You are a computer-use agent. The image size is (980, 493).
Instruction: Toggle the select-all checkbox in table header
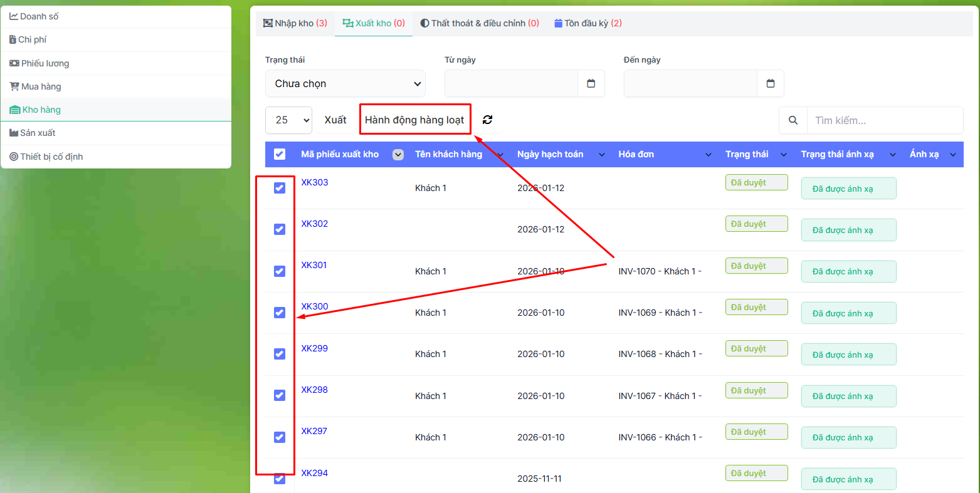coord(280,154)
